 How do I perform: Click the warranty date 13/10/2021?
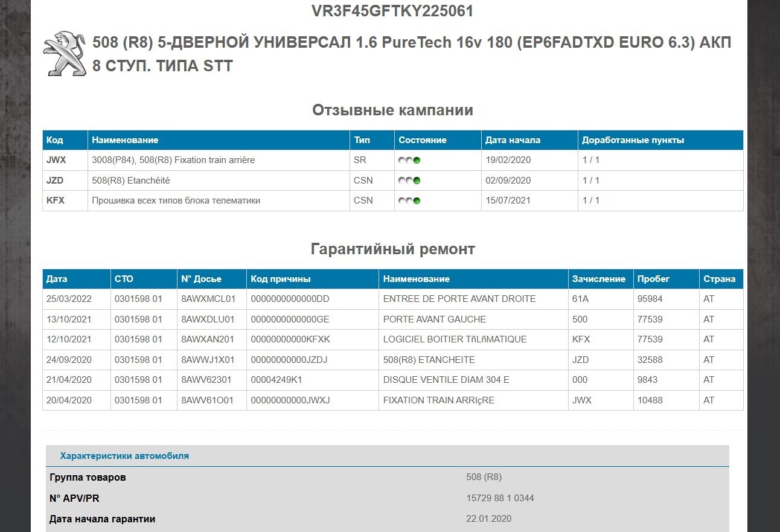click(x=69, y=319)
